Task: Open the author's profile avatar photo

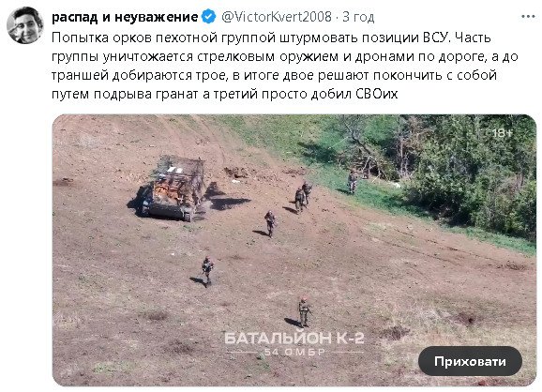Action: (x=25, y=25)
